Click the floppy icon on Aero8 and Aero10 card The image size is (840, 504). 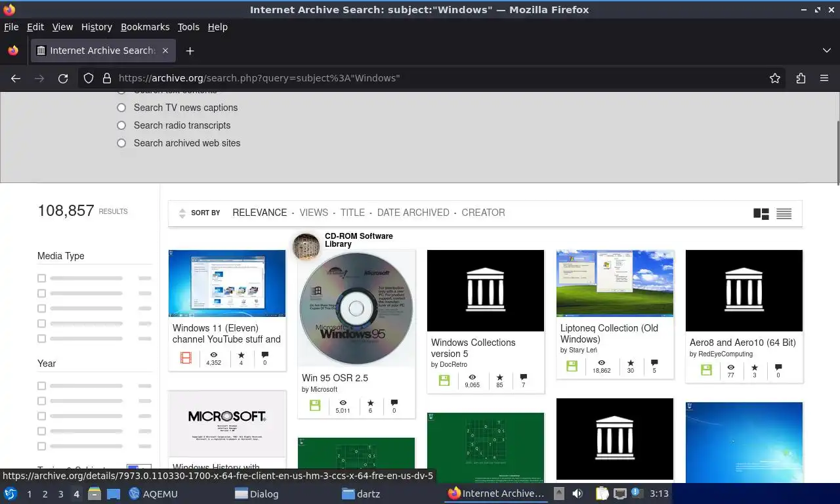pyautogui.click(x=706, y=370)
